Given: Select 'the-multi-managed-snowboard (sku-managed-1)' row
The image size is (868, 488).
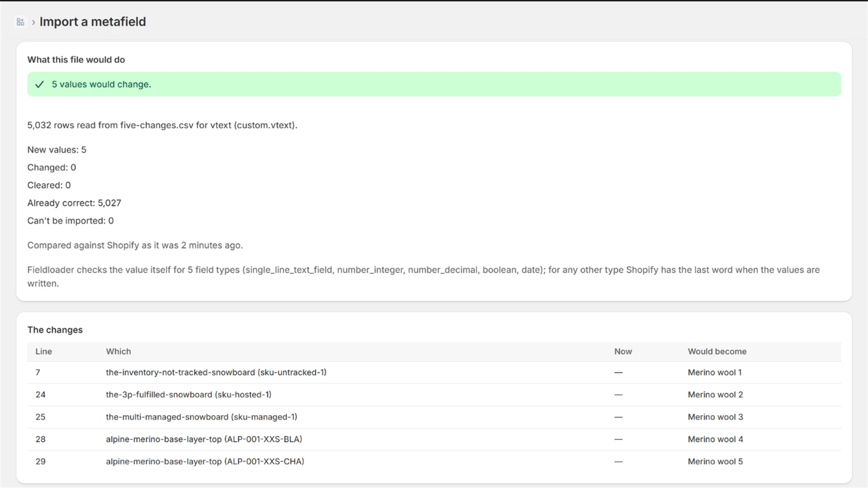Looking at the screenshot, I should pos(434,417).
